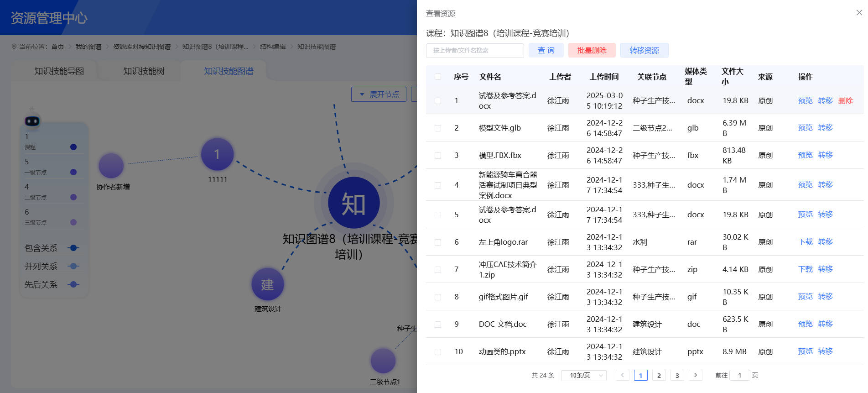Select the 协作者新增 graph node
This screenshot has height=393, width=868.
pos(111,166)
